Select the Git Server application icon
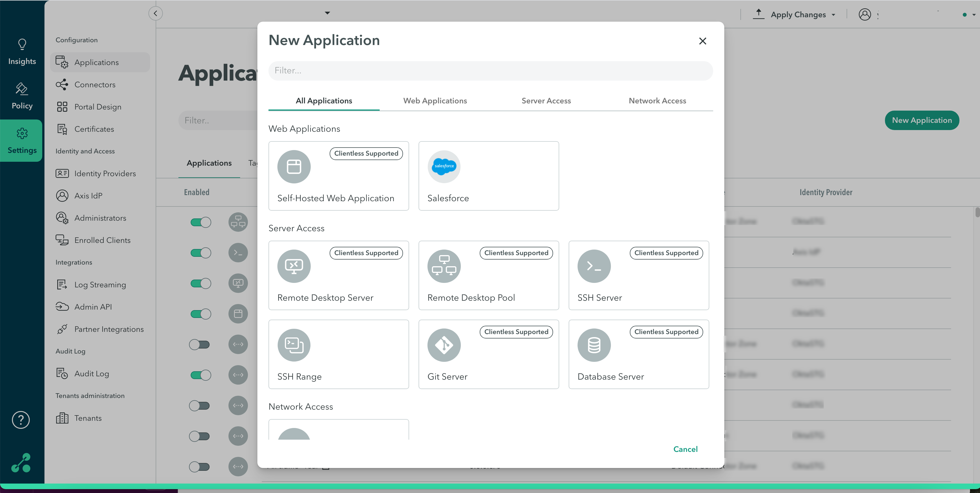Image resolution: width=980 pixels, height=493 pixels. pyautogui.click(x=444, y=345)
